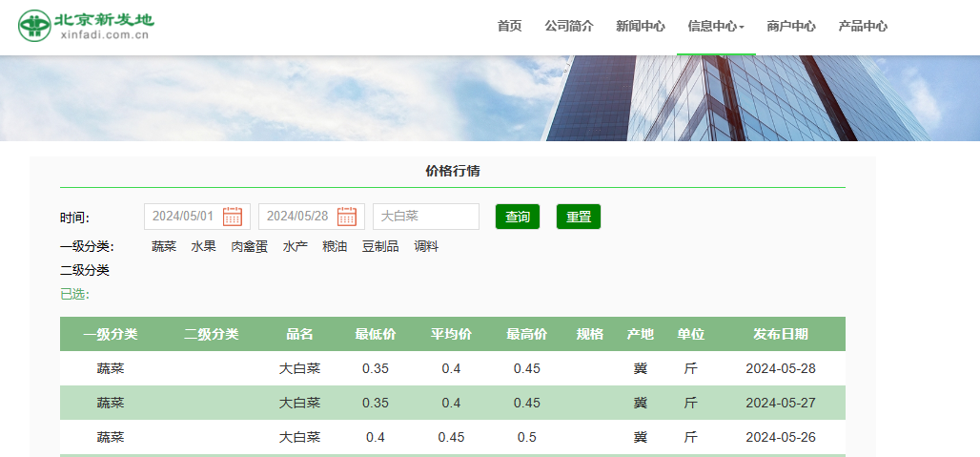980x457 pixels.
Task: Select the 水果 category filter
Action: pos(203,246)
